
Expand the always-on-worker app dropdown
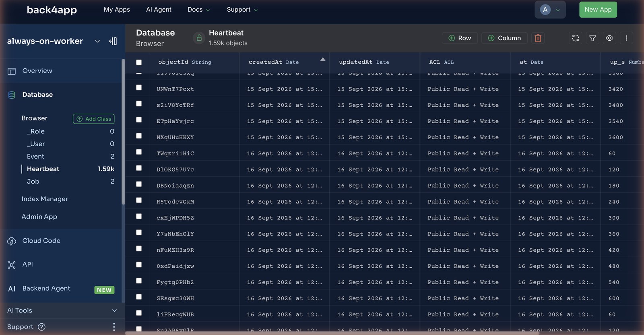(x=97, y=41)
